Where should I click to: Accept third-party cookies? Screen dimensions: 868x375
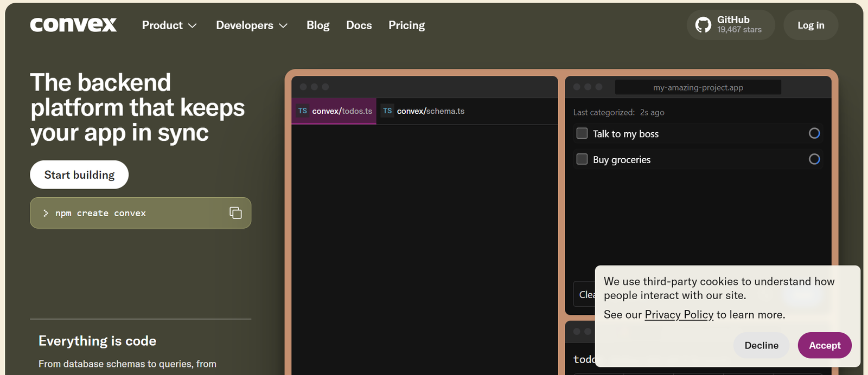pyautogui.click(x=824, y=345)
